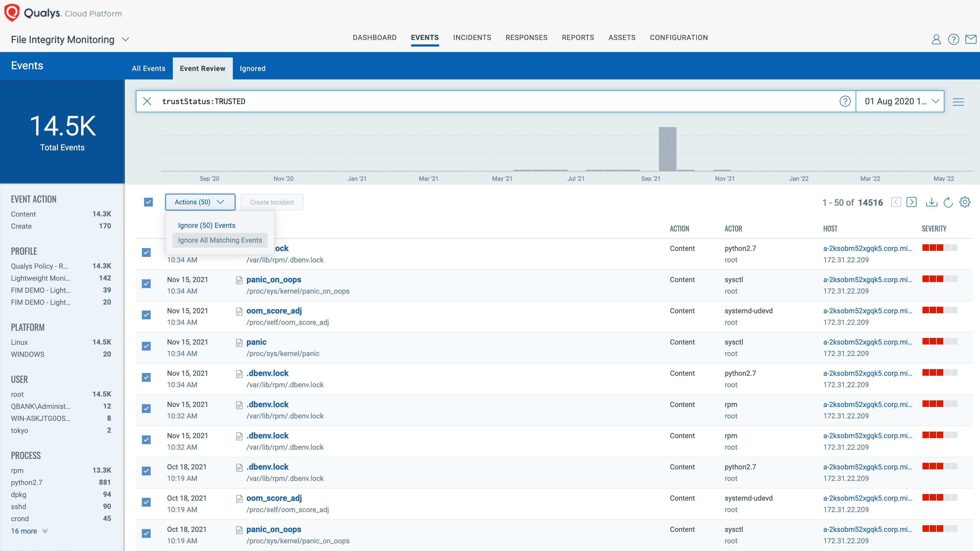This screenshot has width=980, height=551.
Task: Uncheck oom_score_adj Oct 18 row checkbox
Action: (146, 502)
